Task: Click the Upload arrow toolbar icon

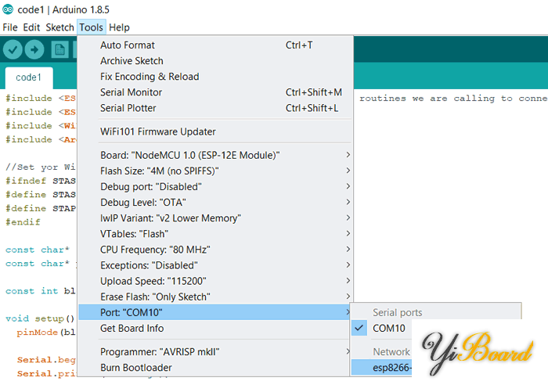Action: [34, 49]
